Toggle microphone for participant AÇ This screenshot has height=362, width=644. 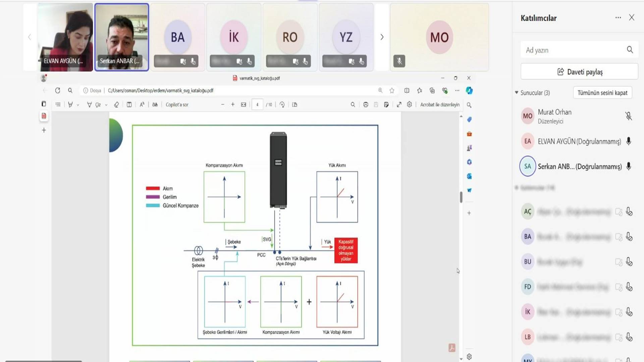pyautogui.click(x=629, y=212)
